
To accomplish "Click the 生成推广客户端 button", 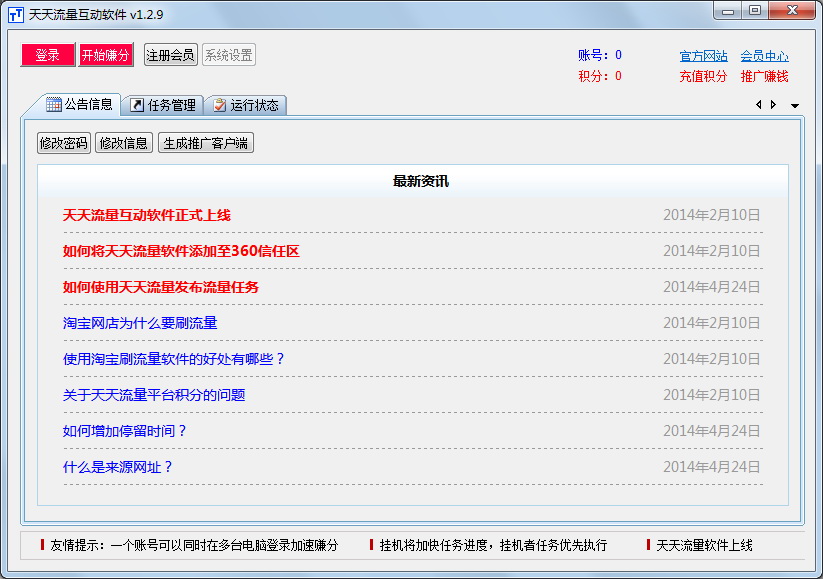I will click(x=206, y=143).
